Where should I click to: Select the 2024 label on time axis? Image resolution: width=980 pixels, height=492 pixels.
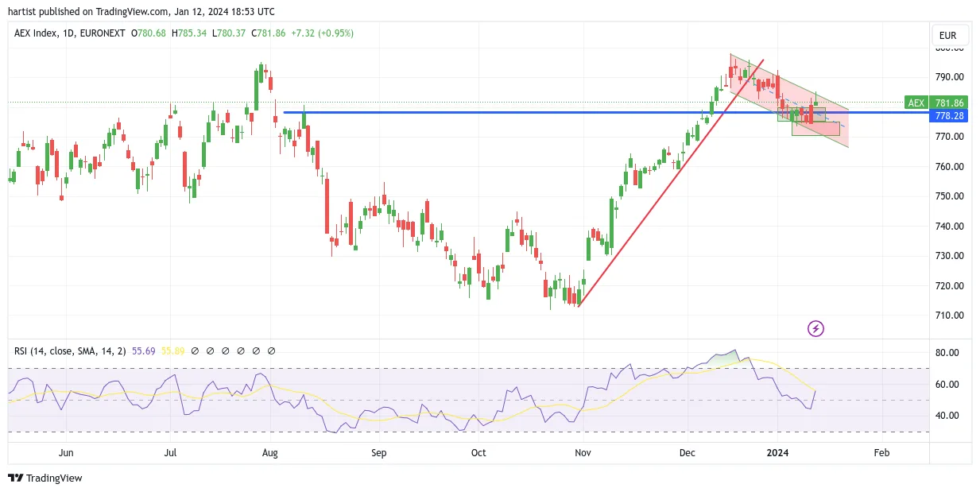(x=777, y=453)
